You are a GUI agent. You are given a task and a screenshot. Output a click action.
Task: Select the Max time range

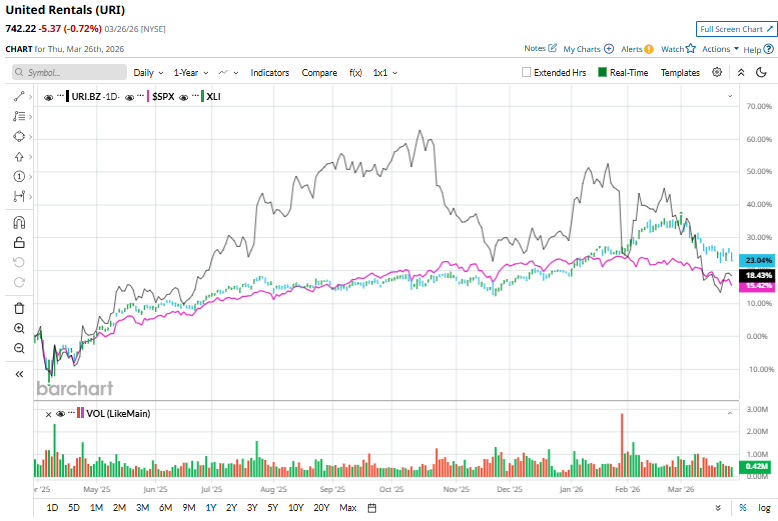tap(348, 508)
